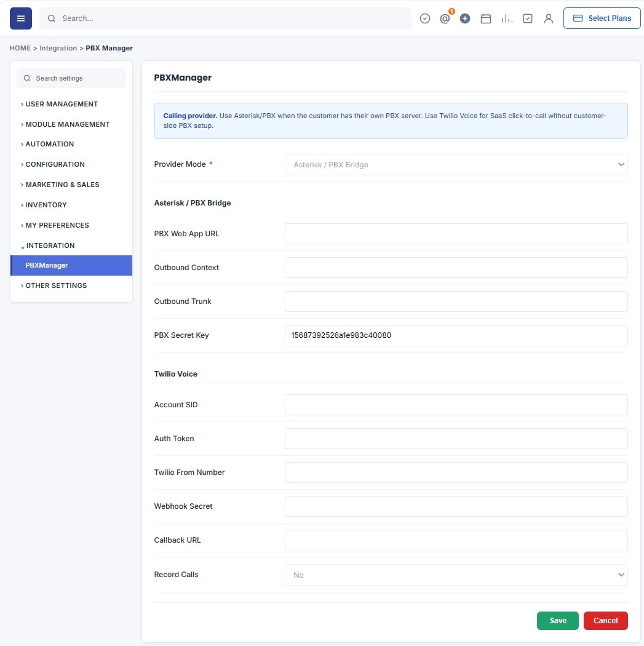This screenshot has height=646, width=644.
Task: Click the quick create plus icon
Action: click(x=465, y=18)
